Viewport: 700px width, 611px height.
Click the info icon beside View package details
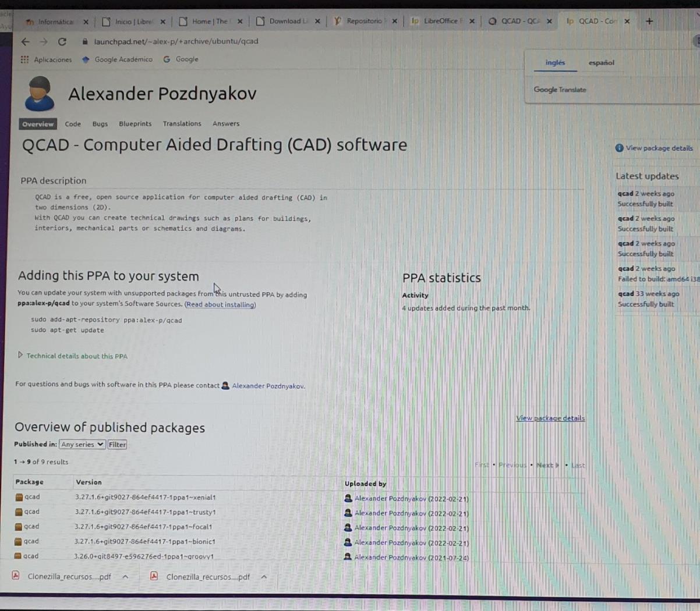point(619,148)
